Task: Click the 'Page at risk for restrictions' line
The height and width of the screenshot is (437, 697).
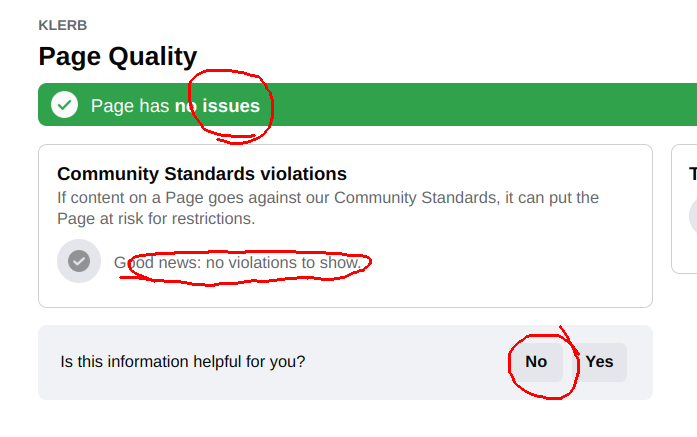Action: click(156, 219)
